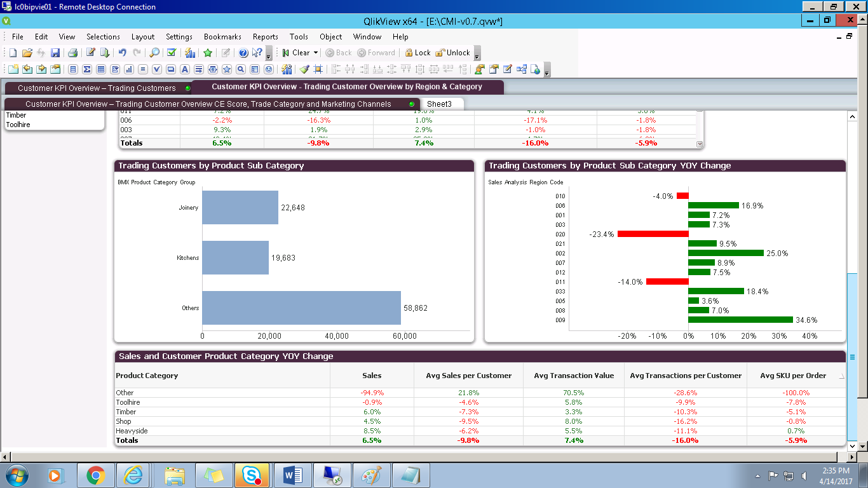Click the horizontal scrollbar left arrow
The image size is (868, 488).
[x=5, y=457]
